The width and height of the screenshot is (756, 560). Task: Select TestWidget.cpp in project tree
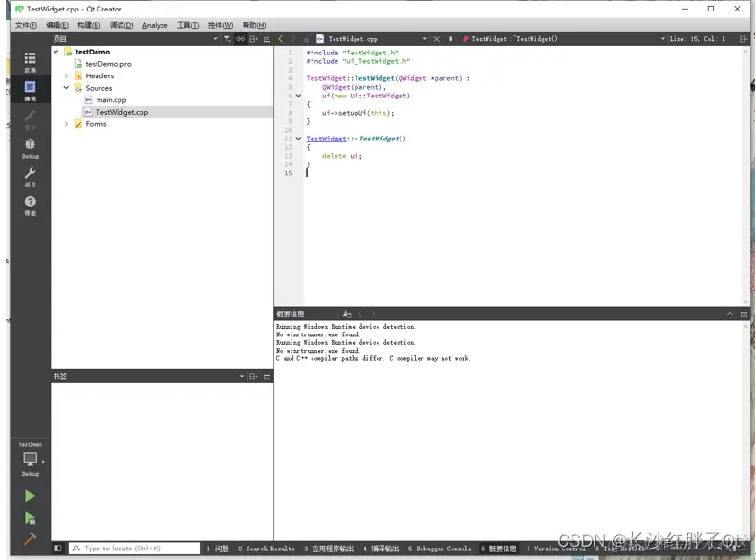tap(122, 112)
